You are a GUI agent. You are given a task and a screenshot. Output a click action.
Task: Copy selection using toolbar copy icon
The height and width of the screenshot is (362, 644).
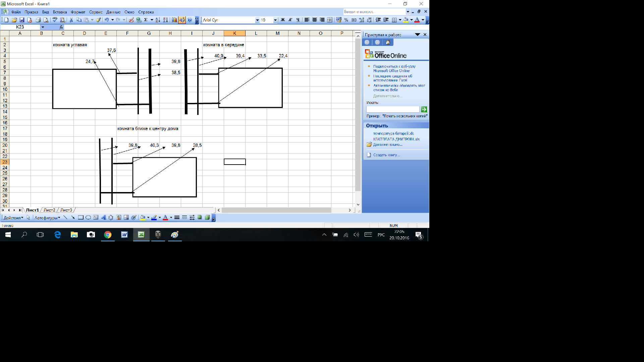[79, 20]
